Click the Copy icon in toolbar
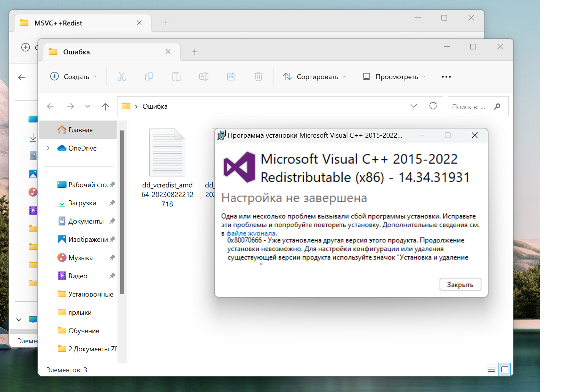The height and width of the screenshot is (392, 584). coord(149,77)
